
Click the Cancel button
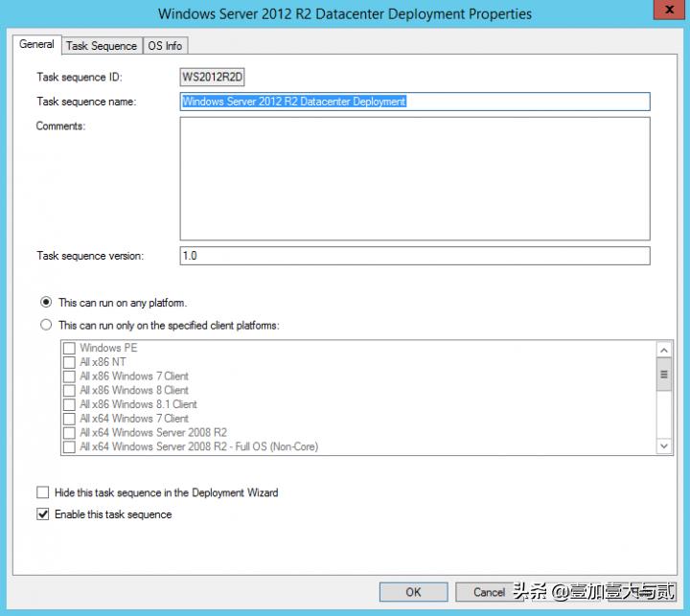[489, 592]
